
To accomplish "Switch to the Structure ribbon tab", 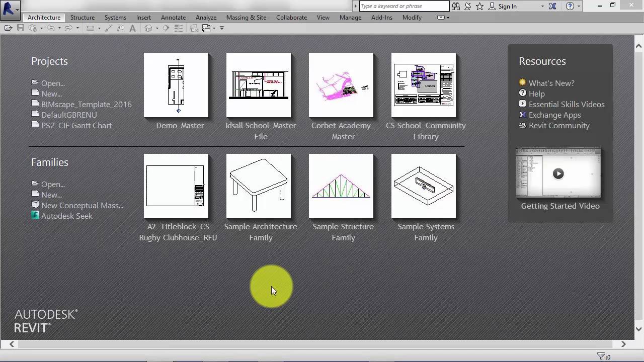I will [83, 18].
